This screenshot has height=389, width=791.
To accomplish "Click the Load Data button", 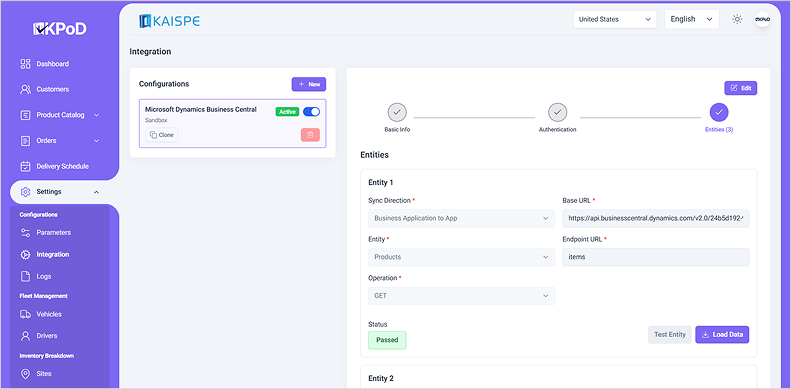I will (x=722, y=335).
